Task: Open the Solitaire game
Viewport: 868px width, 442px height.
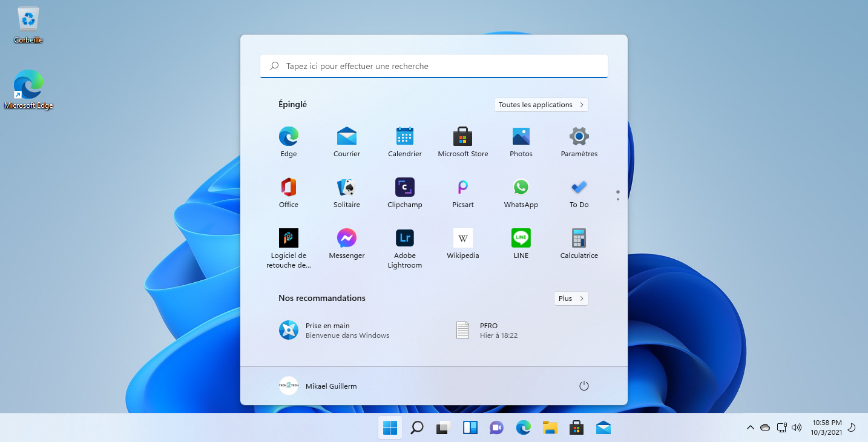Action: [347, 193]
